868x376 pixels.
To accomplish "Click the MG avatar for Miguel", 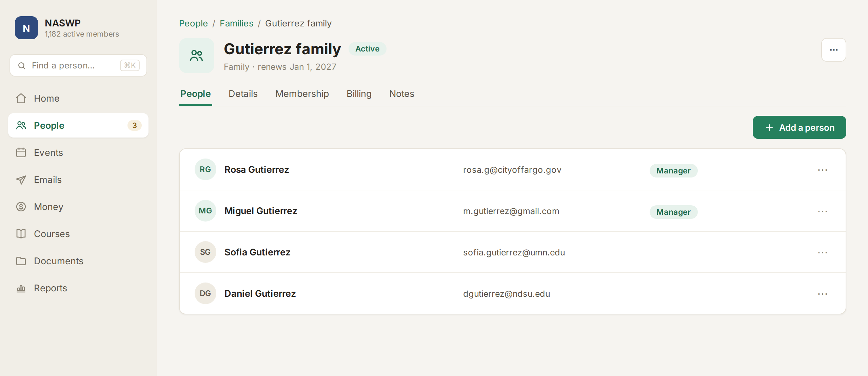I will (205, 211).
